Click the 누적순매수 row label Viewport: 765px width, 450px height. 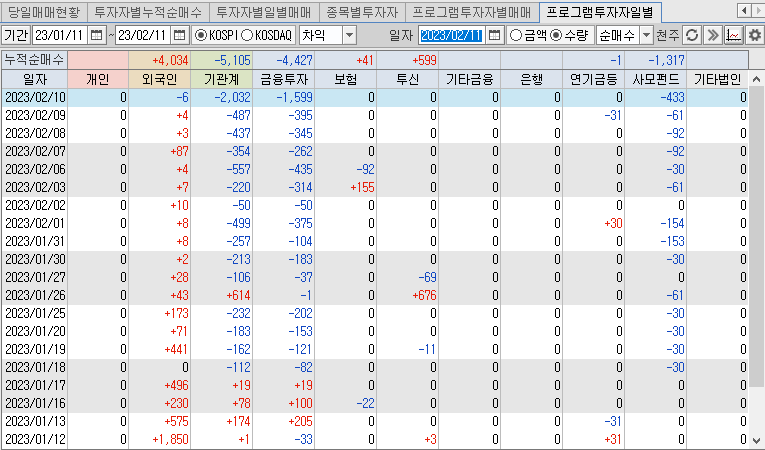pos(34,60)
